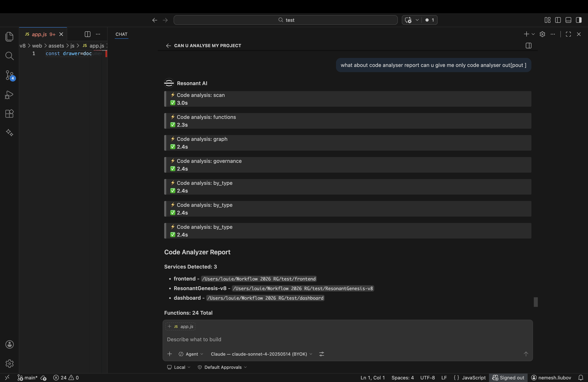Click the Accounts icon in the activity bar
The height and width of the screenshot is (382, 588).
[x=9, y=344]
